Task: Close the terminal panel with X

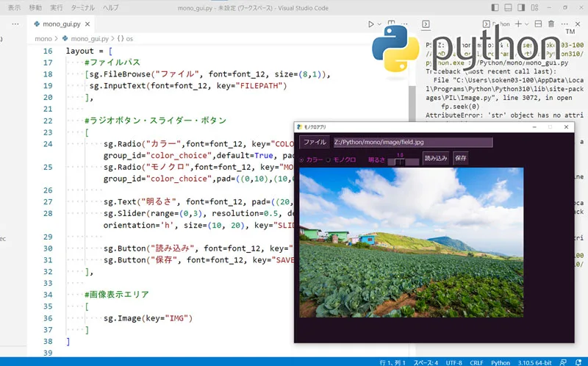Action: tap(578, 24)
